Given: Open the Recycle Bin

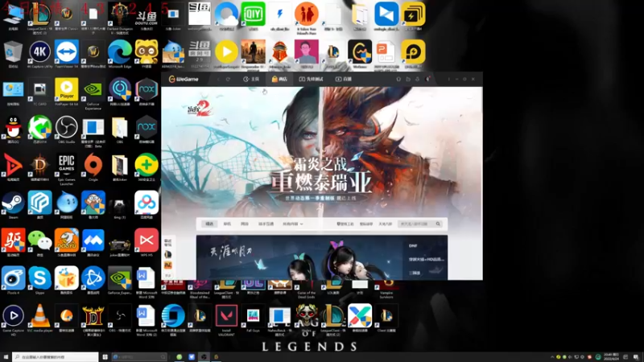Looking at the screenshot, I should 13,54.
